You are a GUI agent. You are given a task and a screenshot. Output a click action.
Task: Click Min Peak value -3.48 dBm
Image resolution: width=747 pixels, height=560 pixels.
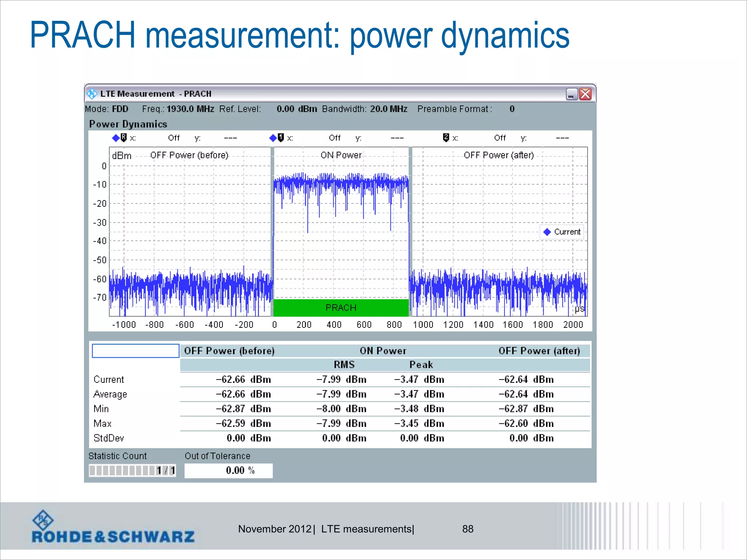point(419,409)
